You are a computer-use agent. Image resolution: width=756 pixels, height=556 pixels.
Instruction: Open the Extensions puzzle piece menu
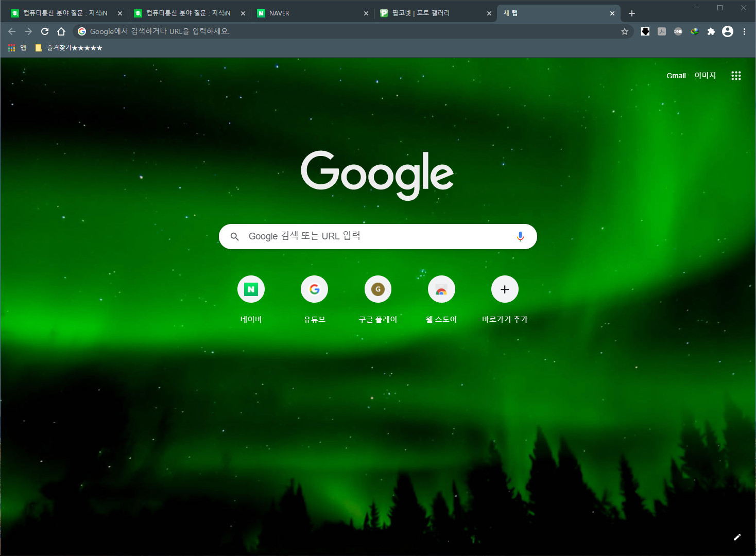pyautogui.click(x=711, y=31)
